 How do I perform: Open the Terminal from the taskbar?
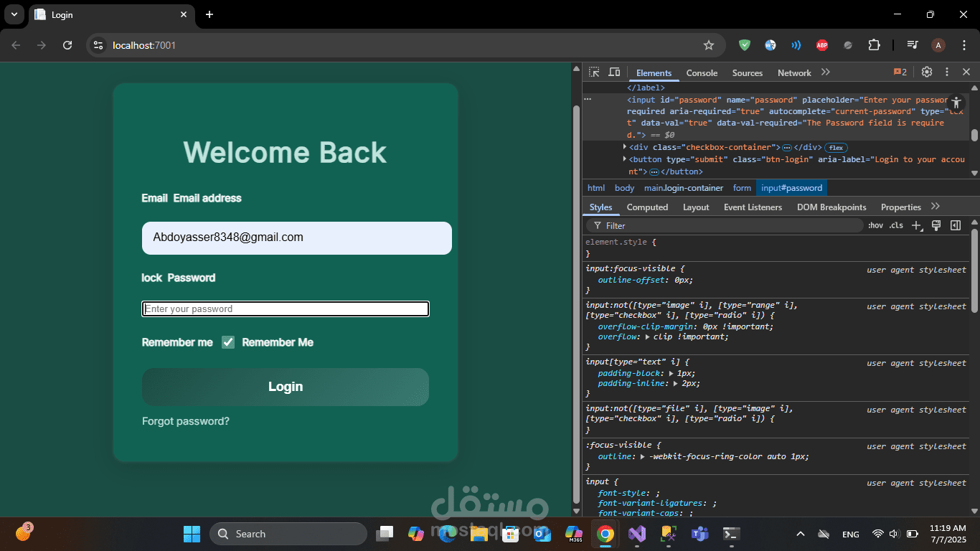click(x=732, y=534)
